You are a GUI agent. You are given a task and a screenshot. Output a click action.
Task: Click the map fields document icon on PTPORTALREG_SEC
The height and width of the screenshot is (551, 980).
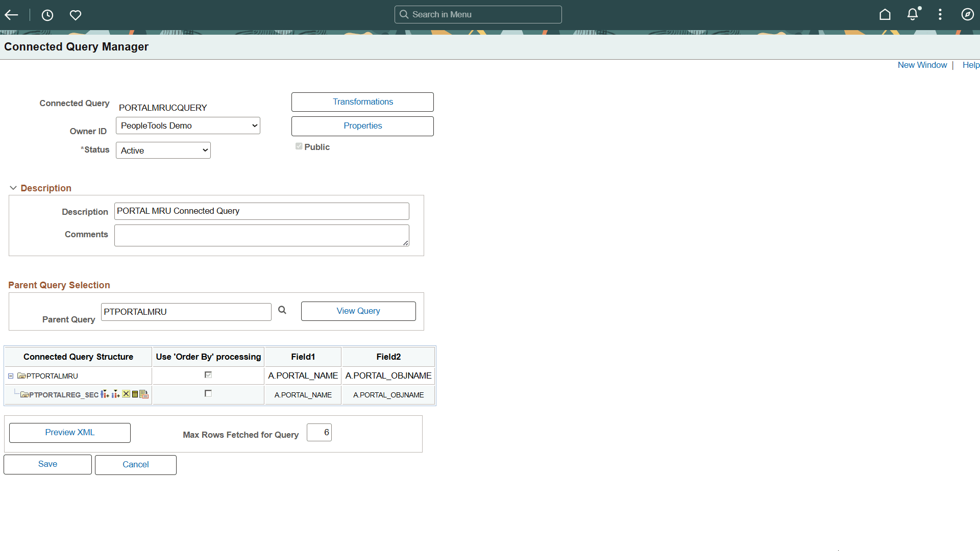(143, 394)
